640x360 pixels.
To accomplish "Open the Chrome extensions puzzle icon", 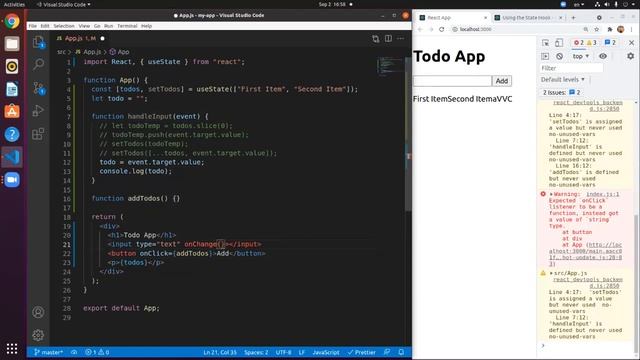I will (610, 29).
